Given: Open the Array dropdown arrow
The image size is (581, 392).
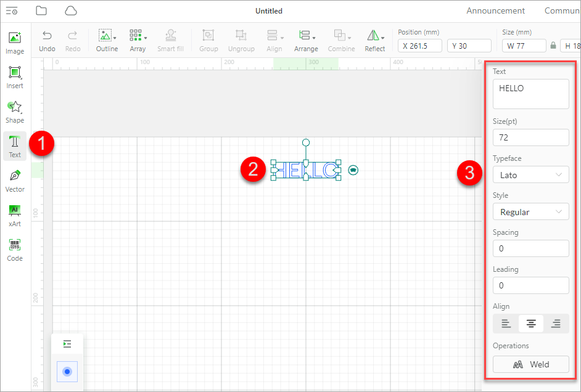Looking at the screenshot, I should [146, 39].
